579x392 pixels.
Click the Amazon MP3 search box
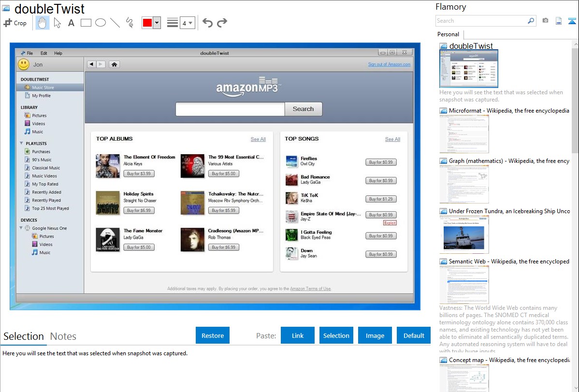tap(230, 109)
